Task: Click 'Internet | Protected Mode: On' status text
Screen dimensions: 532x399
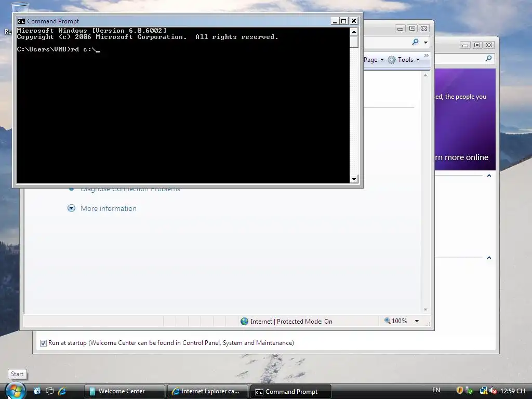Action: pos(291,321)
